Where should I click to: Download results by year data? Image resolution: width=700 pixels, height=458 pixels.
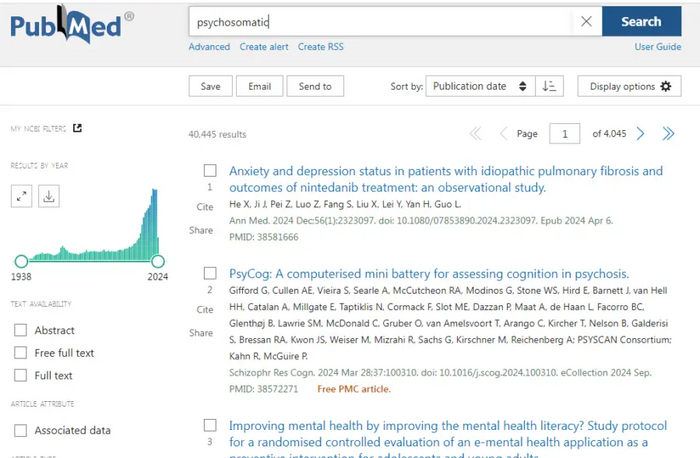pos(48,196)
